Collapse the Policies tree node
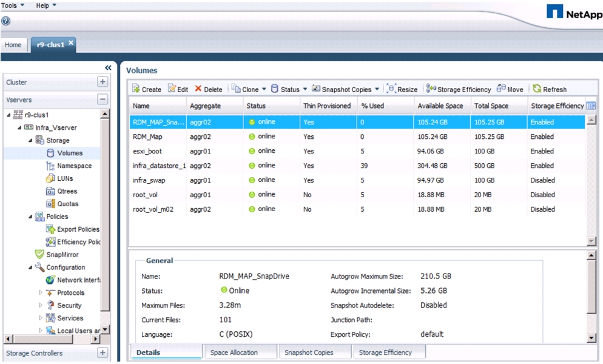The width and height of the screenshot is (603, 364). coord(30,217)
